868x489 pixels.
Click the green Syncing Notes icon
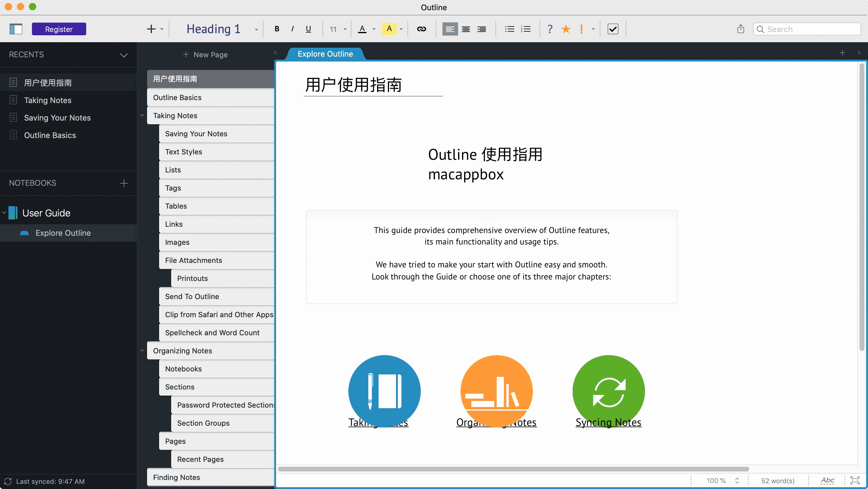609,391
